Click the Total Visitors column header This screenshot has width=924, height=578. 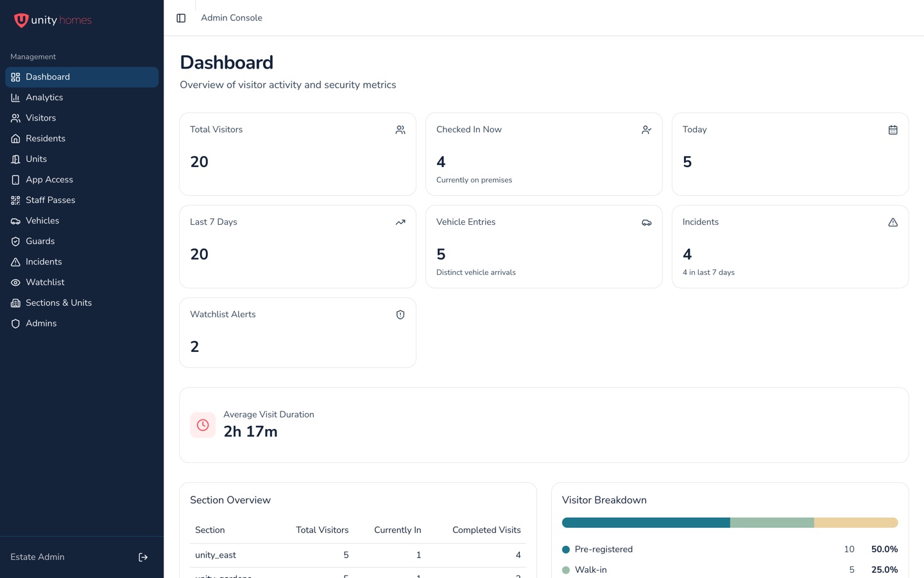tap(322, 530)
